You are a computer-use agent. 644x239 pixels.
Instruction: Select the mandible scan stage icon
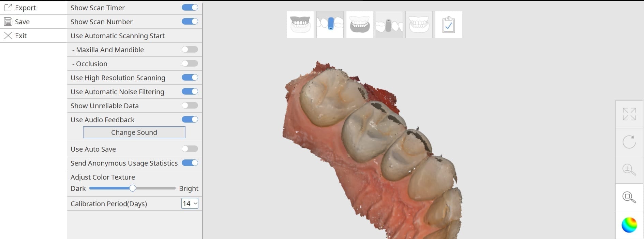(359, 25)
